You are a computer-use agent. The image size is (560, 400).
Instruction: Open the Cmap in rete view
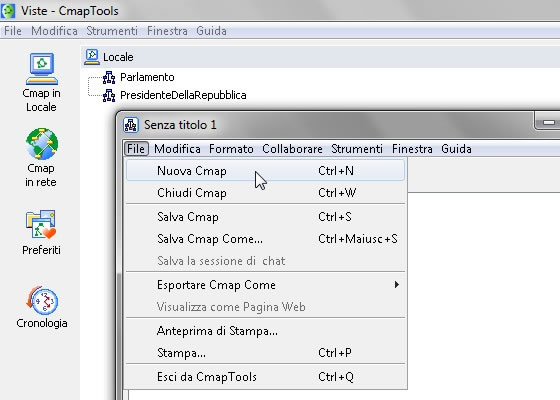[x=41, y=158]
